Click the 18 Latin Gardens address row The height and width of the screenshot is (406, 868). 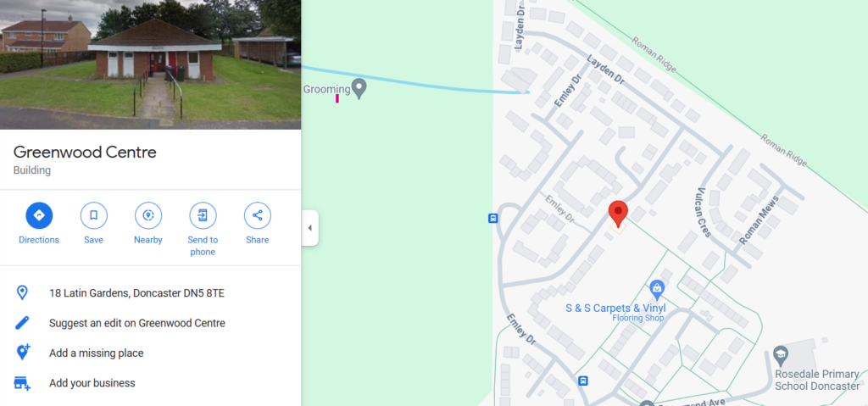(x=151, y=293)
